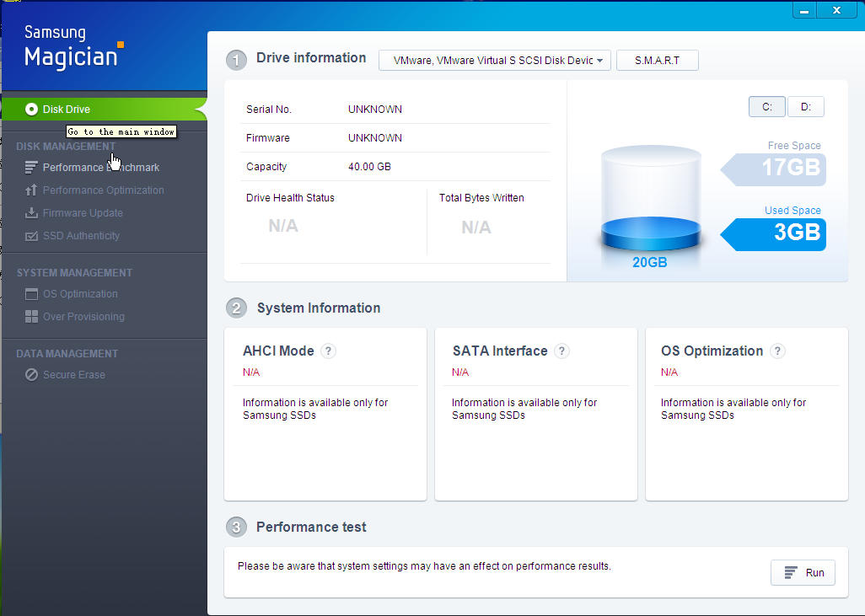Click the Firmware Update download icon
The image size is (865, 616).
(31, 213)
